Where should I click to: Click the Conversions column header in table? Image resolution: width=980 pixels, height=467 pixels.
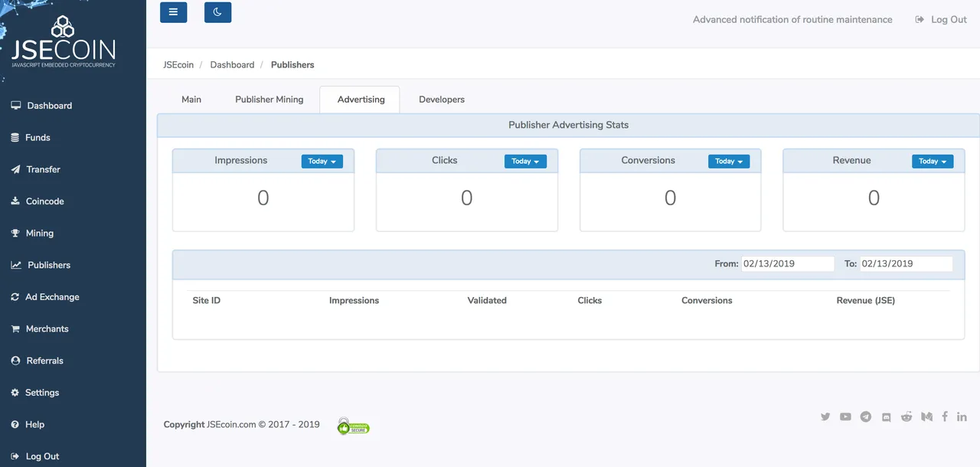point(707,301)
